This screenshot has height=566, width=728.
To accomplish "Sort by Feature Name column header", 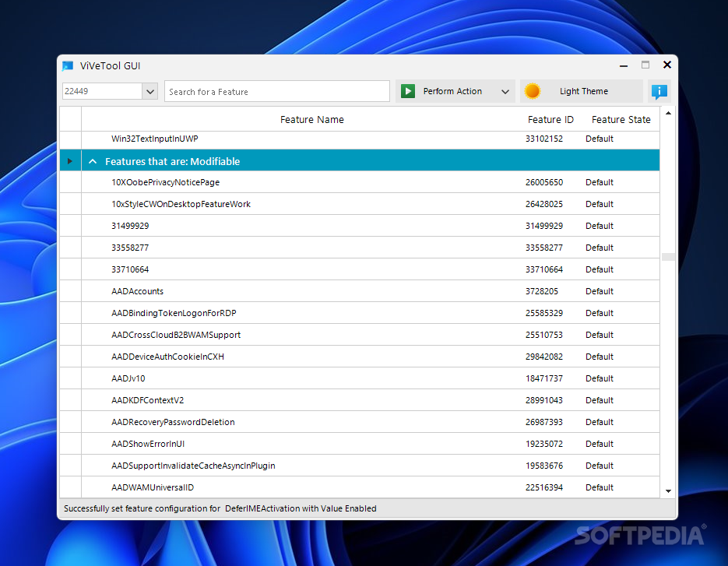I will 312,119.
